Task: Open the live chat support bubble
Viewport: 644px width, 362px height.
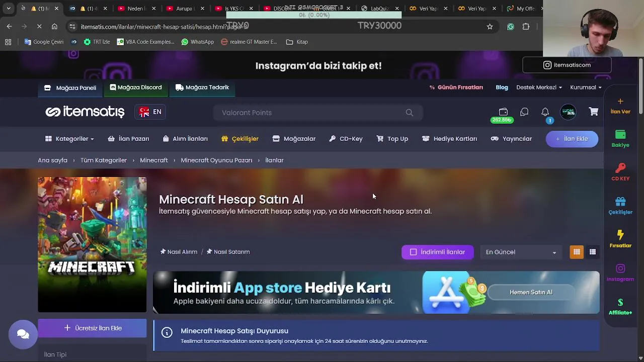Action: pos(23,334)
